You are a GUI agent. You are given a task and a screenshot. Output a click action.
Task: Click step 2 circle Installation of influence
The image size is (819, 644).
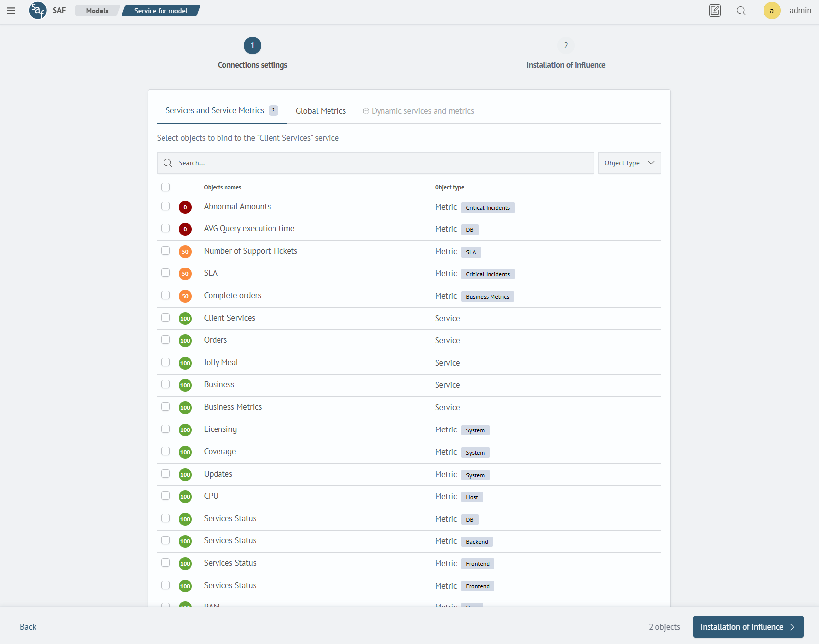coord(566,46)
